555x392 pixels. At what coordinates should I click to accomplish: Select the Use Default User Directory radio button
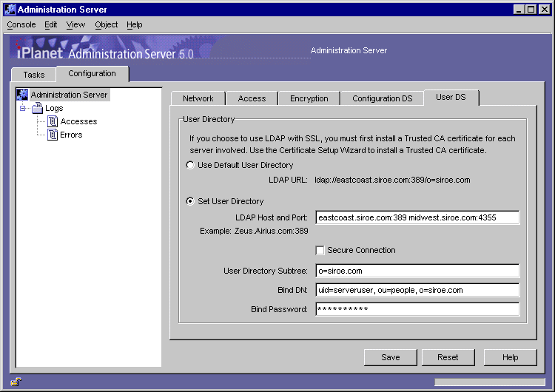coord(190,165)
